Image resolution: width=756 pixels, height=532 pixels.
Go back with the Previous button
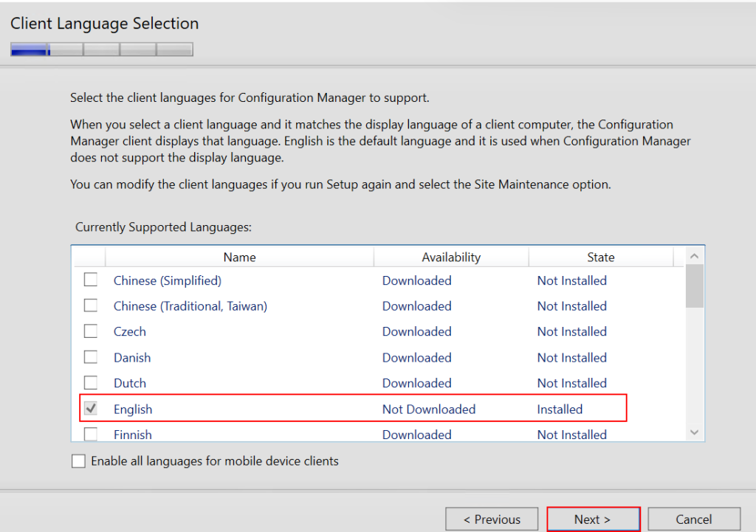pyautogui.click(x=492, y=519)
